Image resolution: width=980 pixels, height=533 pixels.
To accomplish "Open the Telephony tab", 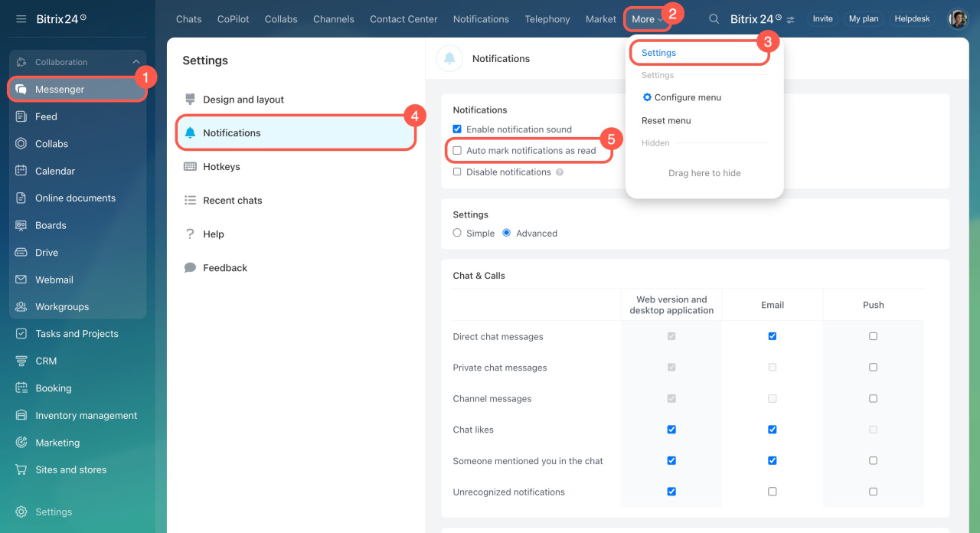I will [547, 19].
